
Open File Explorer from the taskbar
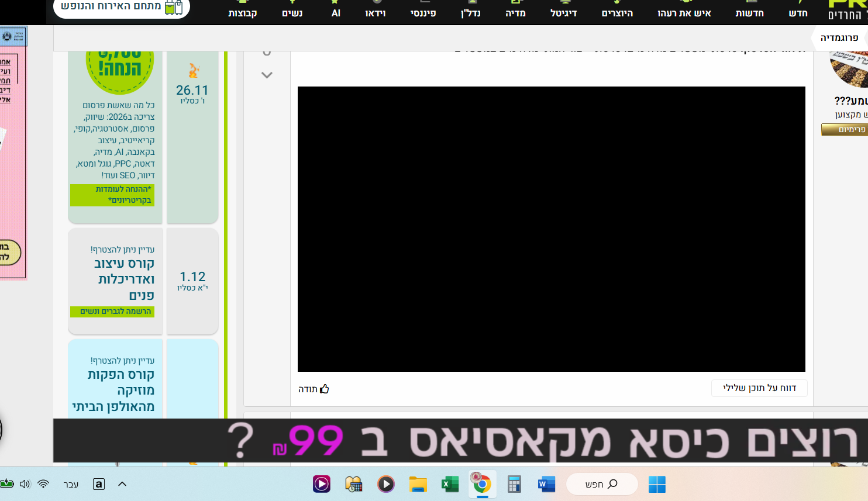point(418,484)
